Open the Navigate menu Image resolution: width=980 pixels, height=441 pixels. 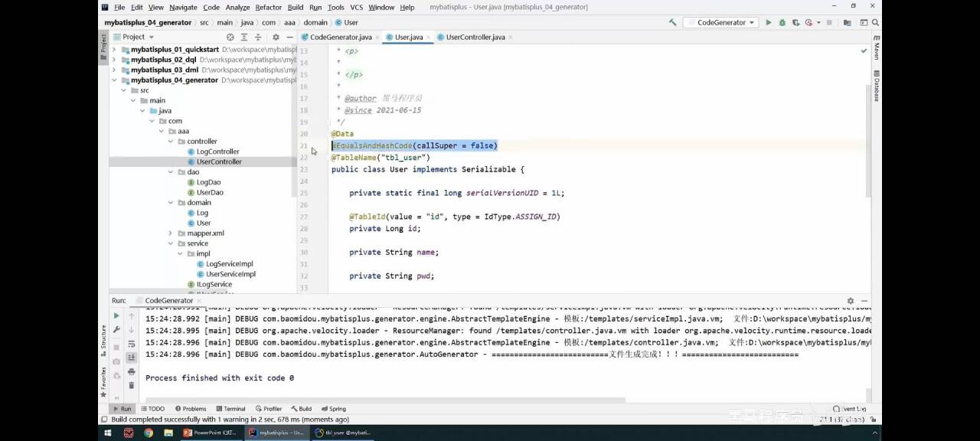click(x=183, y=7)
